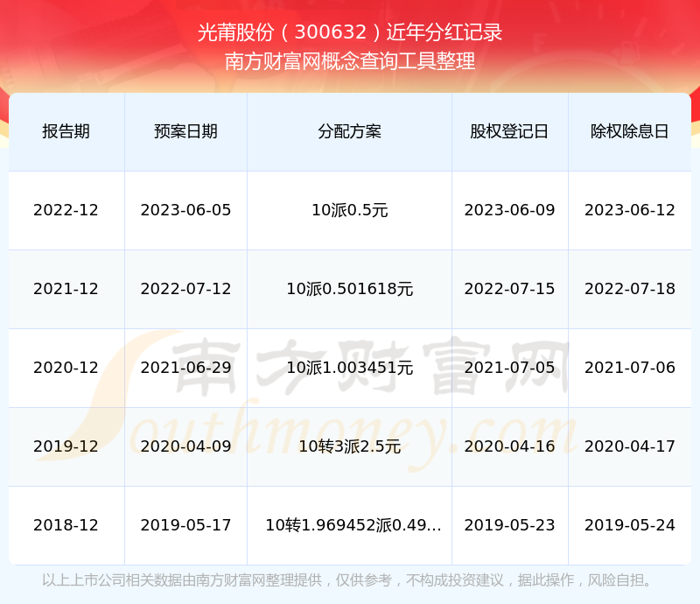The image size is (700, 604).
Task: Click proposal date 2022-07-12
Action: point(185,289)
